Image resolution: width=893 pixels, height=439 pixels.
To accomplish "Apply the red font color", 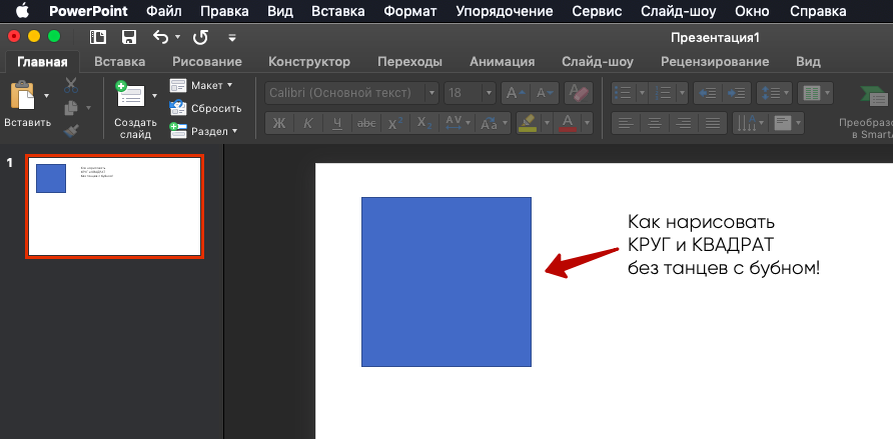I will click(x=567, y=123).
